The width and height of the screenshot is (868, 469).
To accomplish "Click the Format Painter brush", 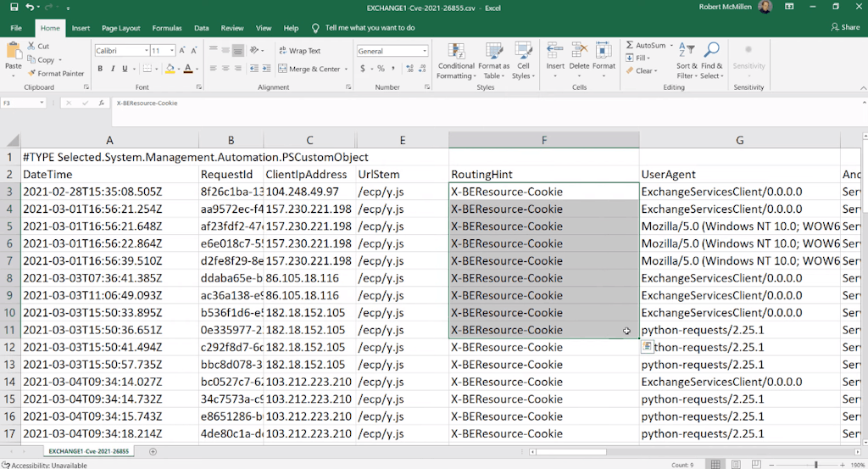I will point(56,73).
